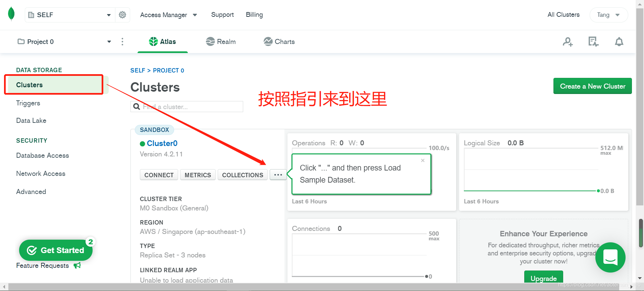Click the Logical Size chart panel
The width and height of the screenshot is (644, 291).
coord(543,172)
